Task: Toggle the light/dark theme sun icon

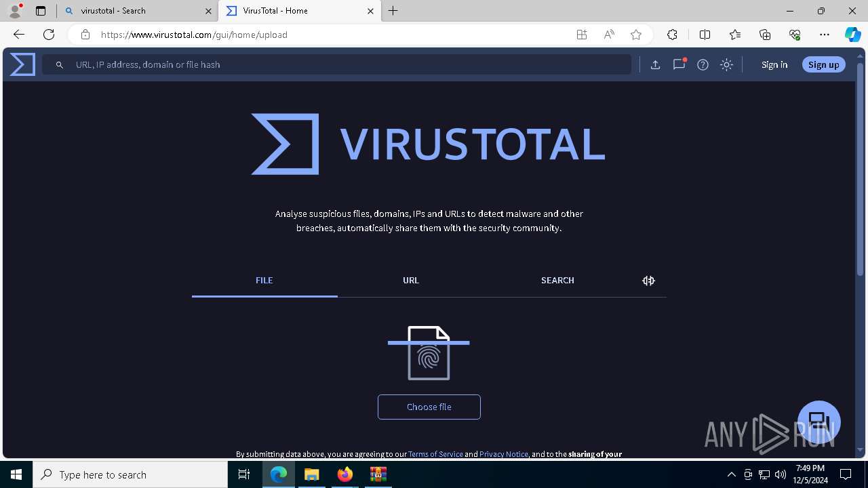Action: [x=726, y=64]
